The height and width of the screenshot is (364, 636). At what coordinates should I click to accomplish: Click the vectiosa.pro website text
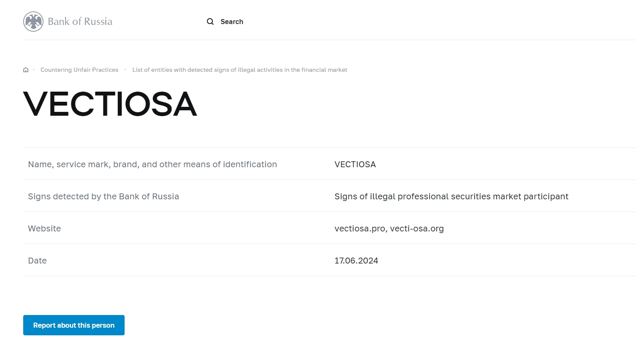359,228
